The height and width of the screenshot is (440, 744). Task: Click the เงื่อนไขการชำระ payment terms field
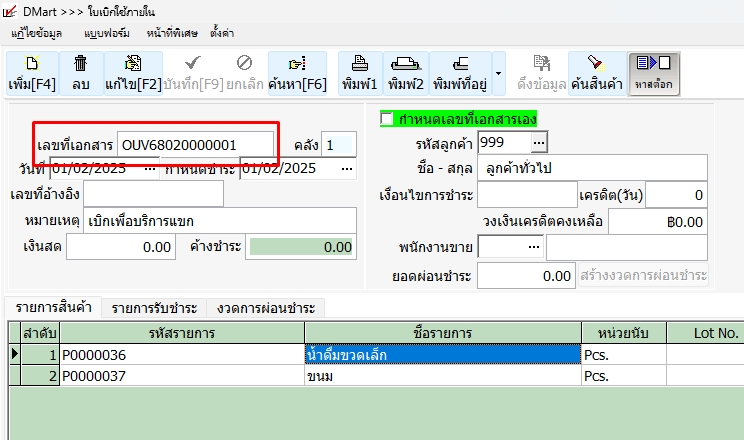point(527,195)
